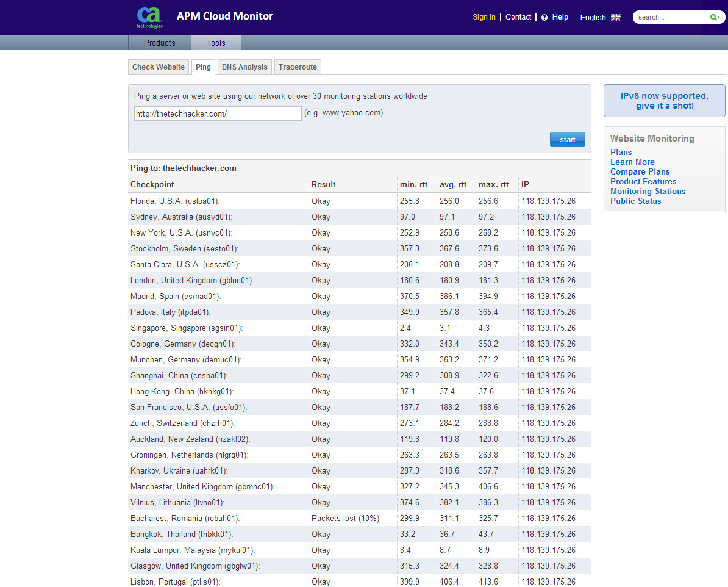Select the Madrid, Spain (esmad01) checkpoint
The image size is (728, 587).
176,296
